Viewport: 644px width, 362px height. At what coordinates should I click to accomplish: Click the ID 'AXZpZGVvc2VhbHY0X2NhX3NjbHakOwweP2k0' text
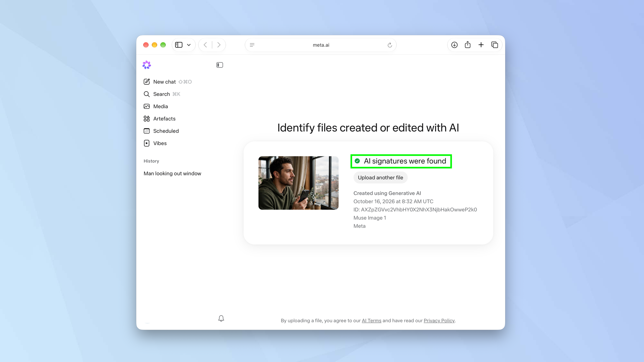(419, 209)
